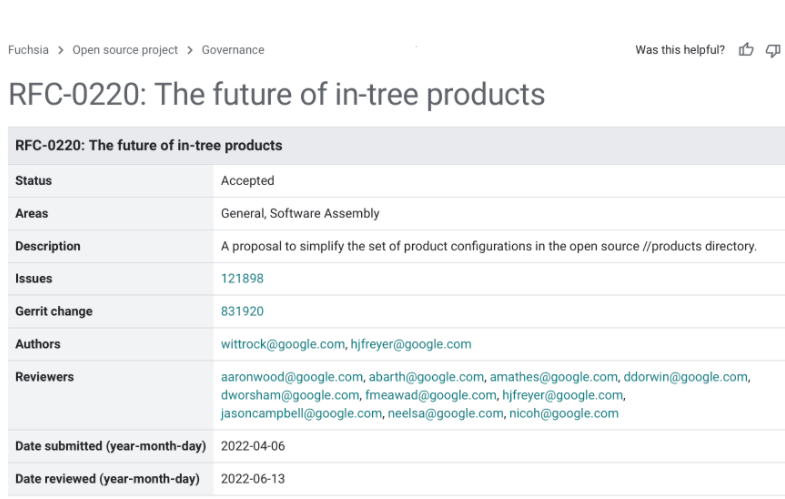
Task: Click the Date reviewed label
Action: click(x=107, y=479)
